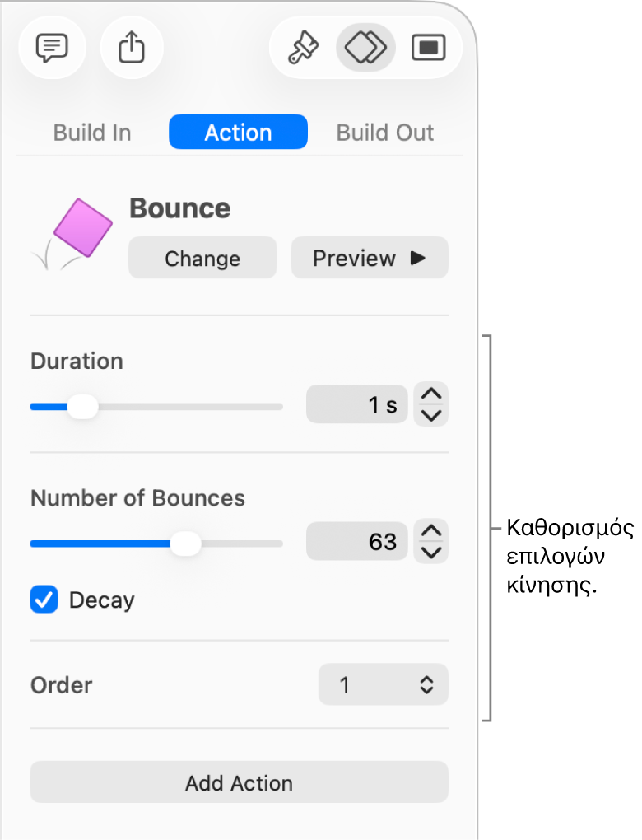Open the Format paintbrush inspector
This screenshot has height=840, width=642.
[302, 48]
